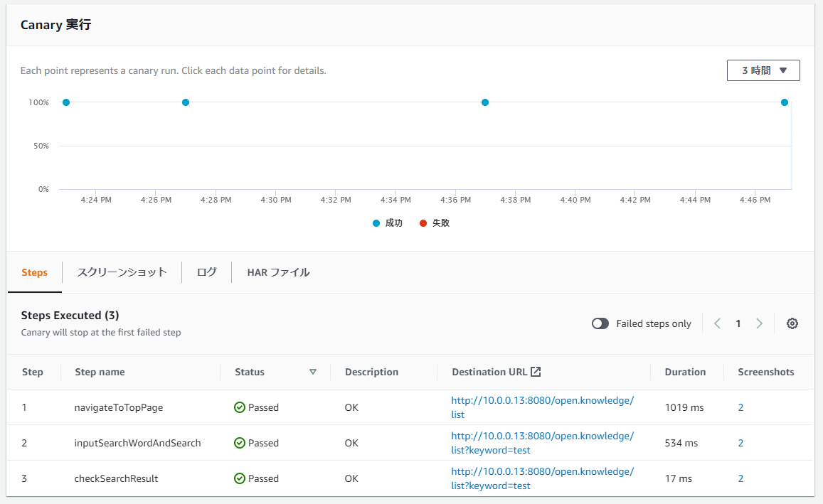Select the data point near 4:27 PM
This screenshot has height=504, width=823.
tap(185, 102)
